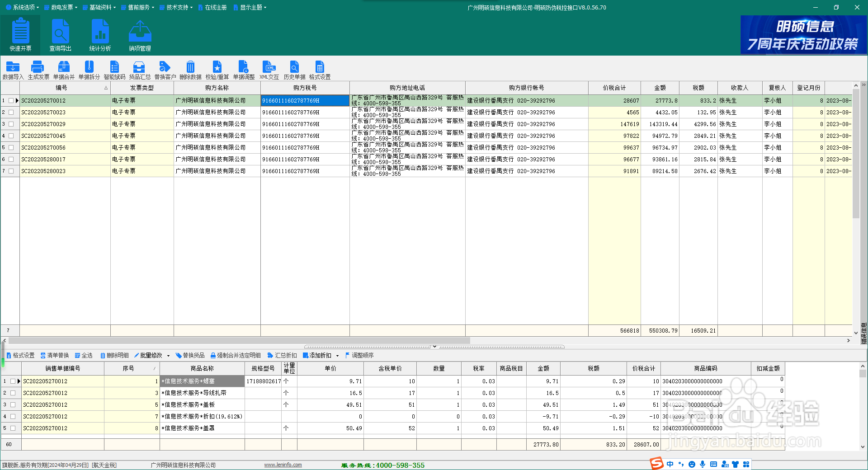Open the 7周年庆活动政策 banner

coord(803,35)
